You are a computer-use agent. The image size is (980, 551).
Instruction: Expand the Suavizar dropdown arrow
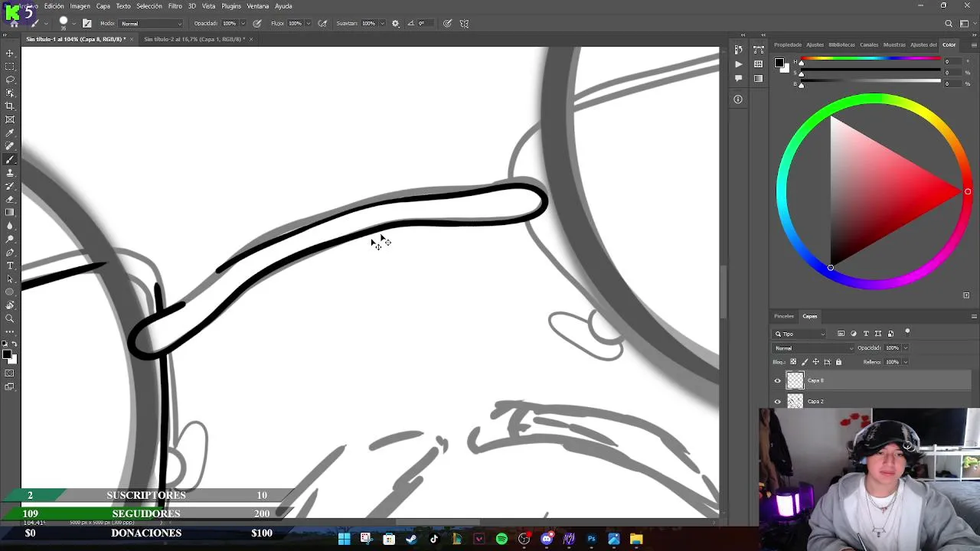pyautogui.click(x=381, y=23)
